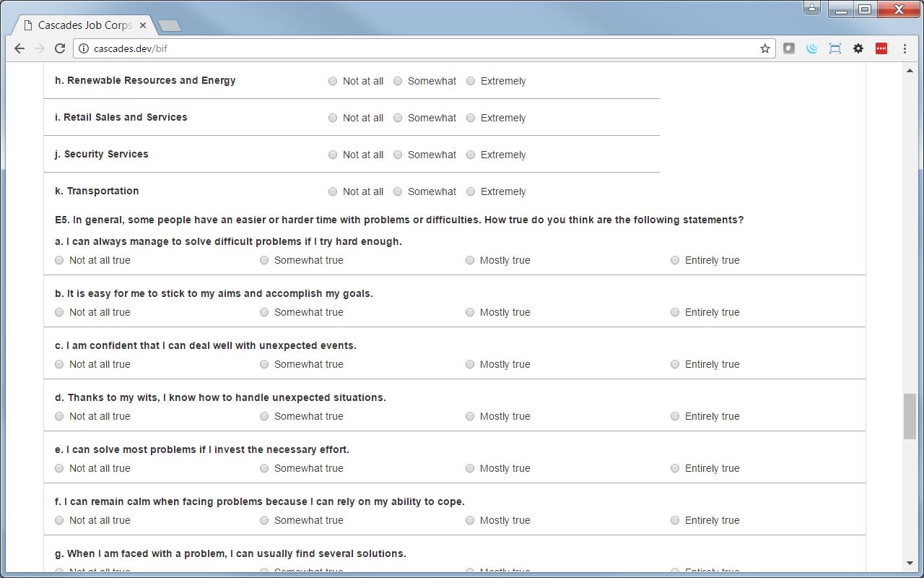Set statement e to Not at all true

click(59, 468)
